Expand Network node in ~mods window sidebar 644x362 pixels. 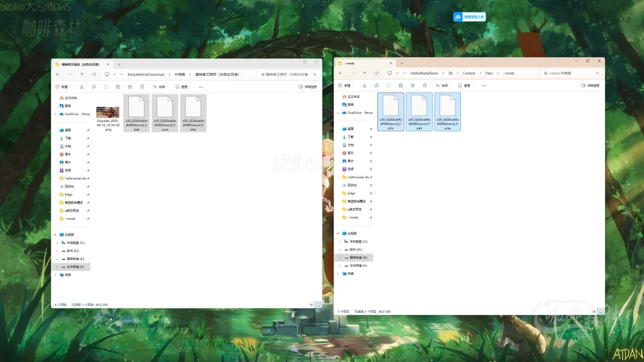pyautogui.click(x=338, y=274)
